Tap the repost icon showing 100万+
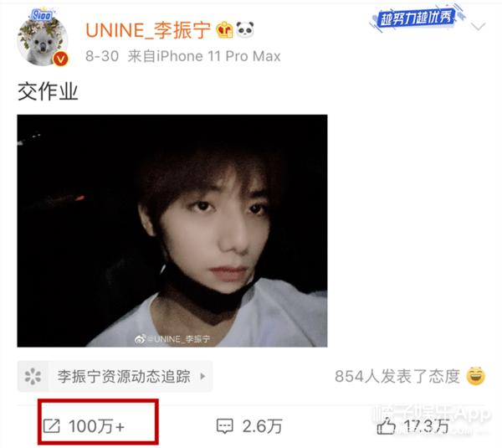Screen dimensions: 502x448 [52, 426]
